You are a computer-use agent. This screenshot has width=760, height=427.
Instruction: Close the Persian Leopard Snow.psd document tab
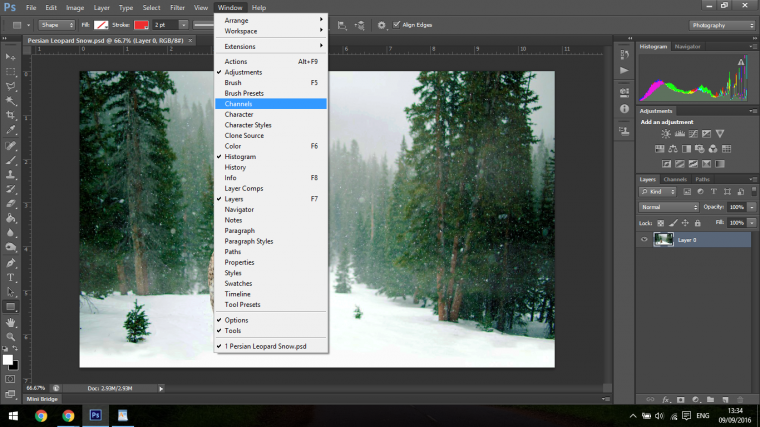190,41
